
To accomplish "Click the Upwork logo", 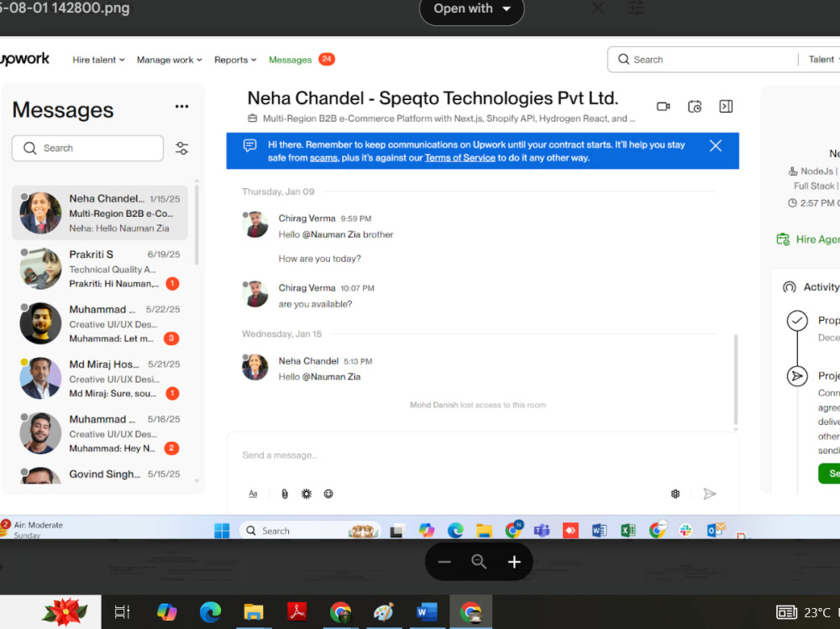I will pyautogui.click(x=24, y=59).
